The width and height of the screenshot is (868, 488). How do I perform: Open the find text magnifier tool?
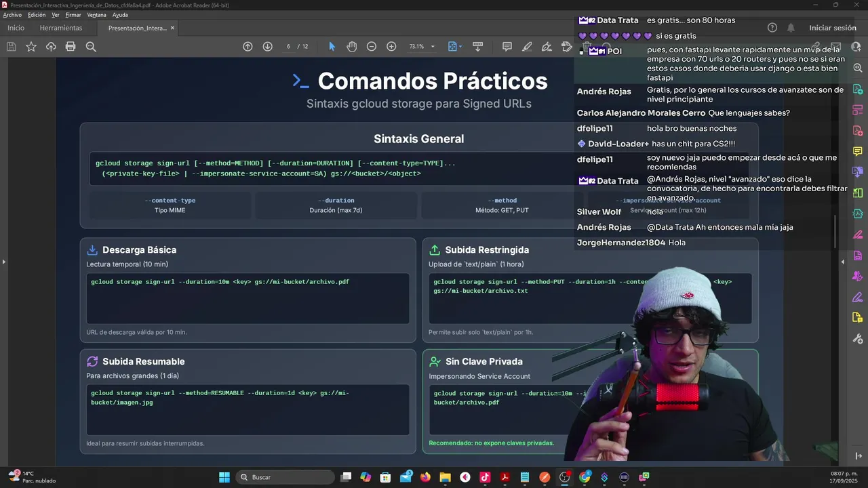point(91,47)
